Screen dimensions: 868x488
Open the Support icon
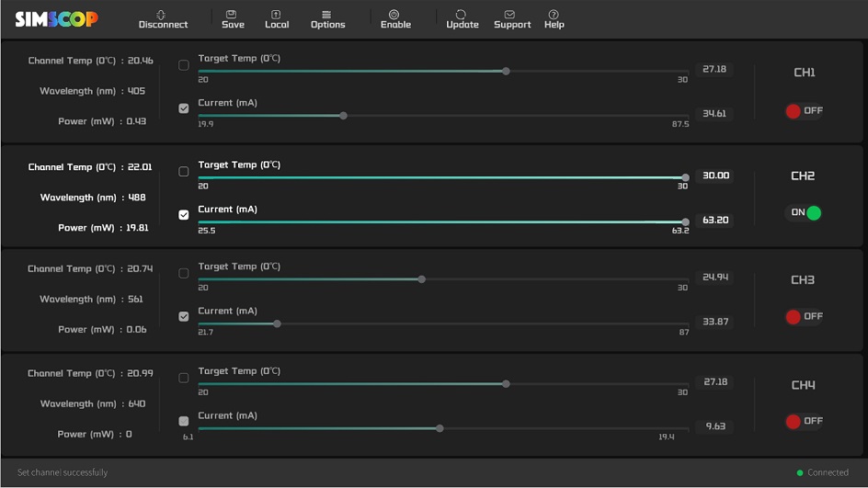coord(512,15)
